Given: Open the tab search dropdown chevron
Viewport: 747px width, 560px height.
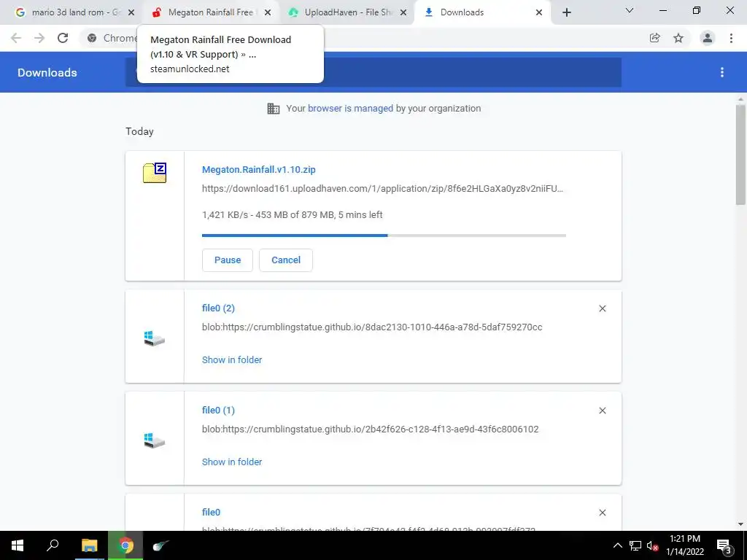Looking at the screenshot, I should [x=630, y=10].
